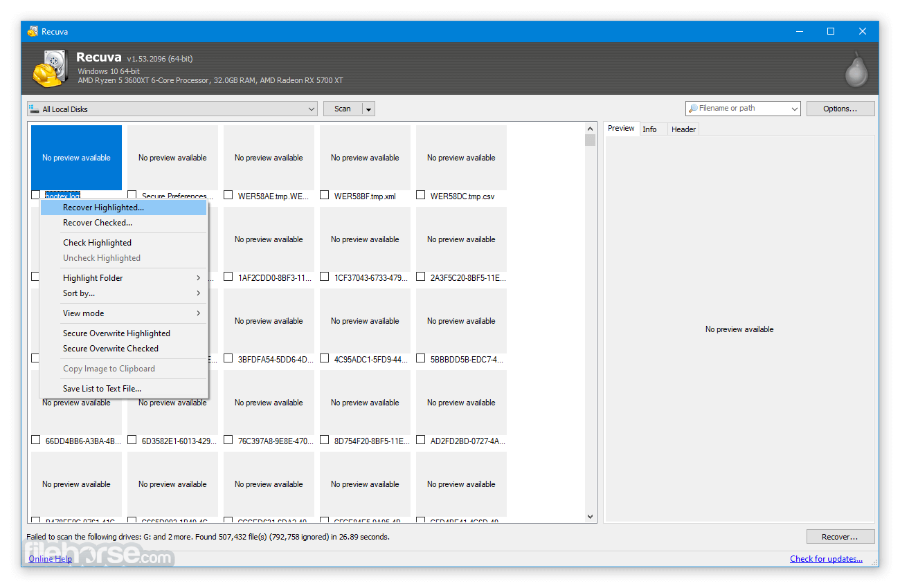Start a scan with the Scan button

click(x=343, y=109)
